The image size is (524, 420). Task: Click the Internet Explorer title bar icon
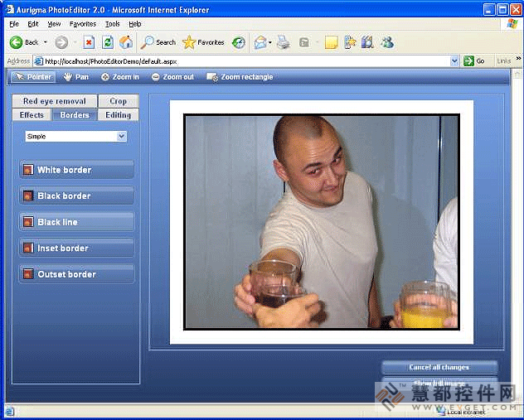(10, 9)
